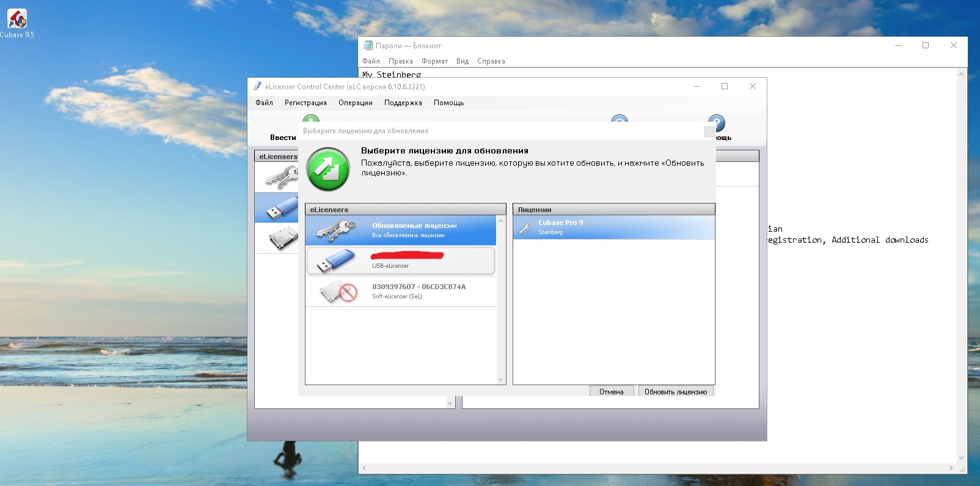The height and width of the screenshot is (486, 980).
Task: Close the eLicenser Control Center window
Action: pyautogui.click(x=753, y=87)
